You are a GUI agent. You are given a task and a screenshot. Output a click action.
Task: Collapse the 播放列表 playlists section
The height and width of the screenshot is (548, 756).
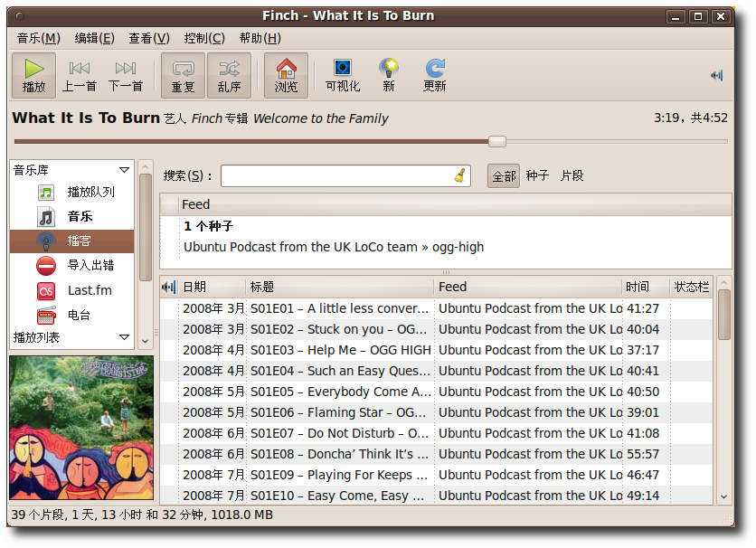click(x=124, y=337)
